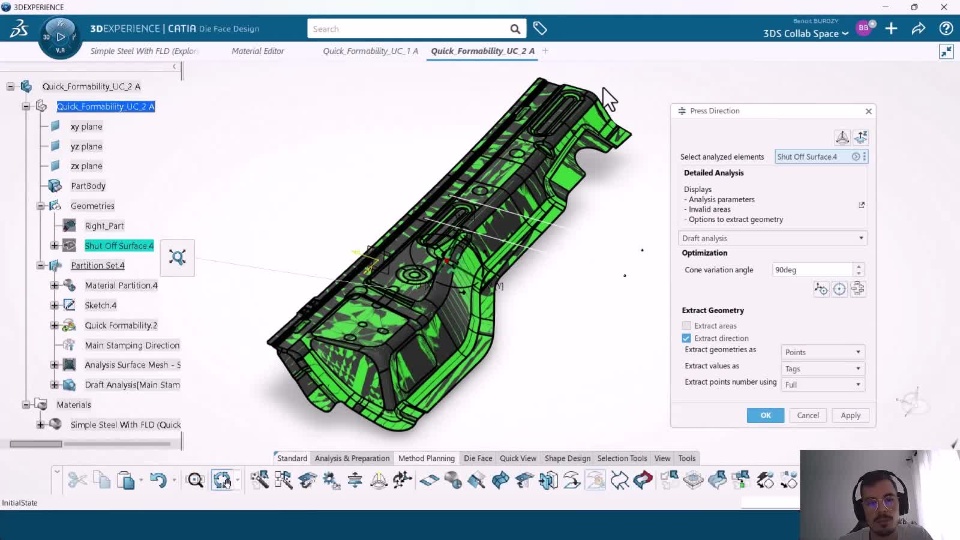Open the Draft analysis dropdown
This screenshot has width=960, height=540.
coord(773,238)
